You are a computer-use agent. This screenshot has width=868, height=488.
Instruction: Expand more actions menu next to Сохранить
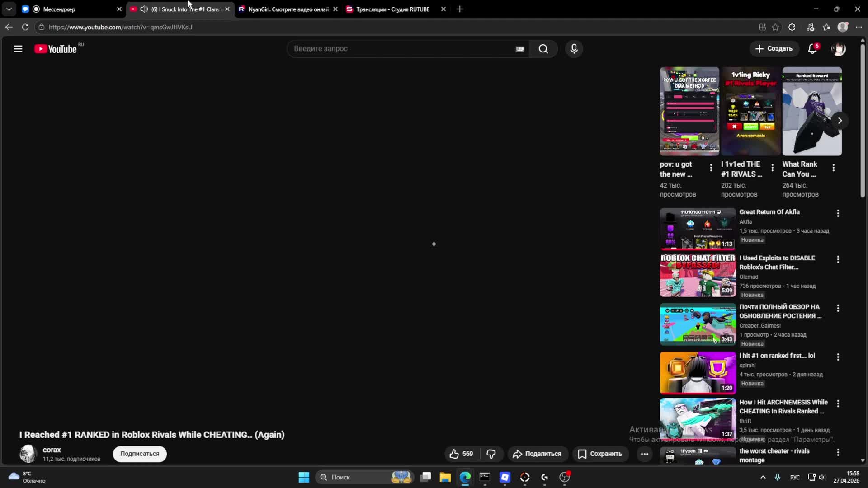(644, 454)
